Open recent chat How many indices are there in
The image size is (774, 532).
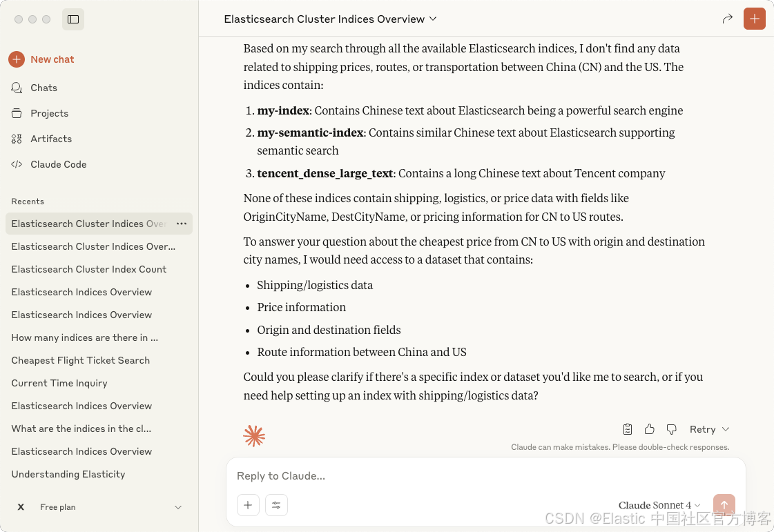pos(84,337)
